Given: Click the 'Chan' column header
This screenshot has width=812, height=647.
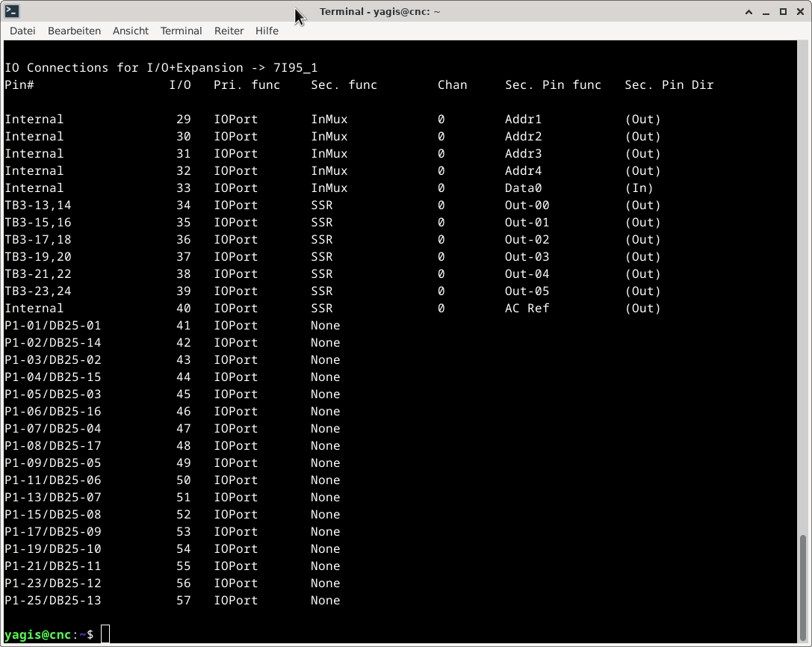Looking at the screenshot, I should [452, 85].
